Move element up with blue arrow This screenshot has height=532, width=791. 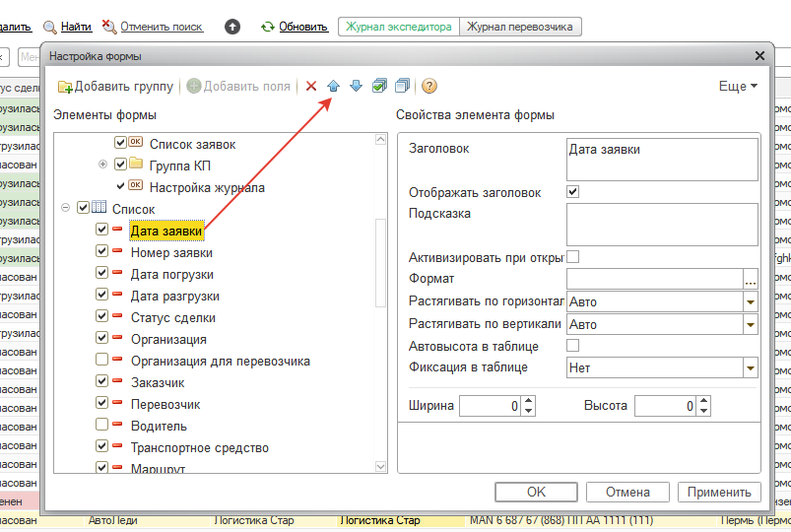tap(334, 86)
